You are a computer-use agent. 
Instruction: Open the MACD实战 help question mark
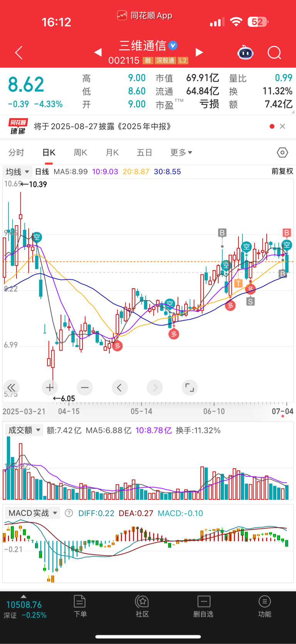[69, 513]
